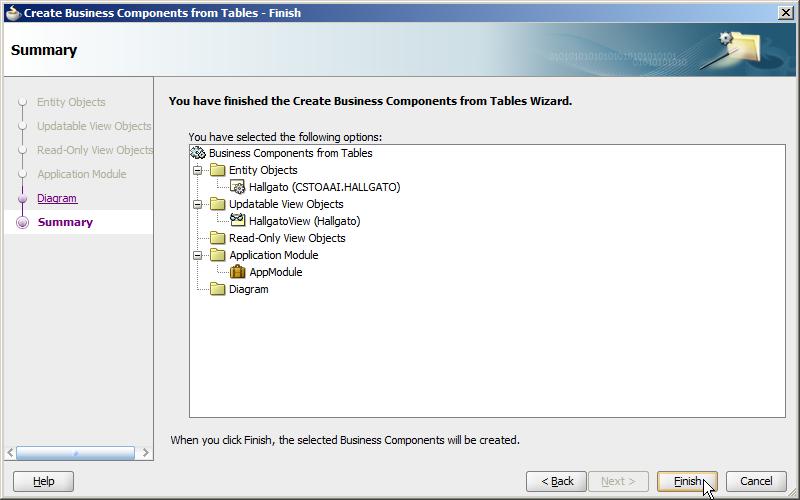This screenshot has width=800, height=500.
Task: Click the sidebar scroll right arrow
Action: tap(145, 453)
